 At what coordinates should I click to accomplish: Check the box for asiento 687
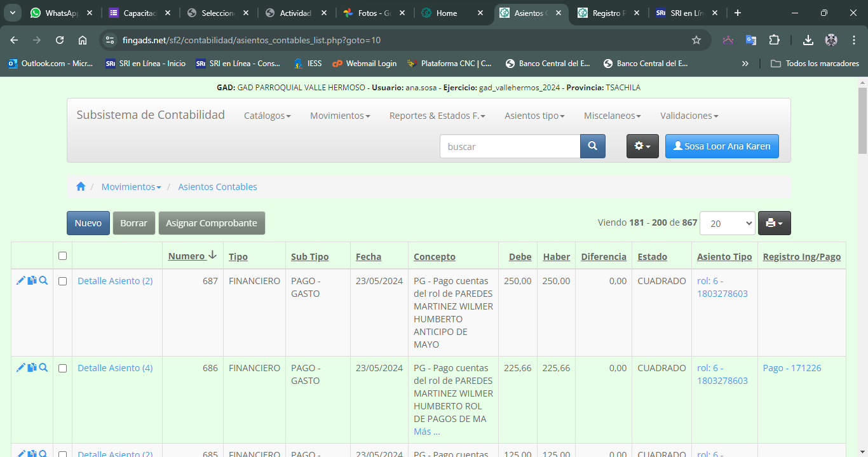(x=62, y=281)
